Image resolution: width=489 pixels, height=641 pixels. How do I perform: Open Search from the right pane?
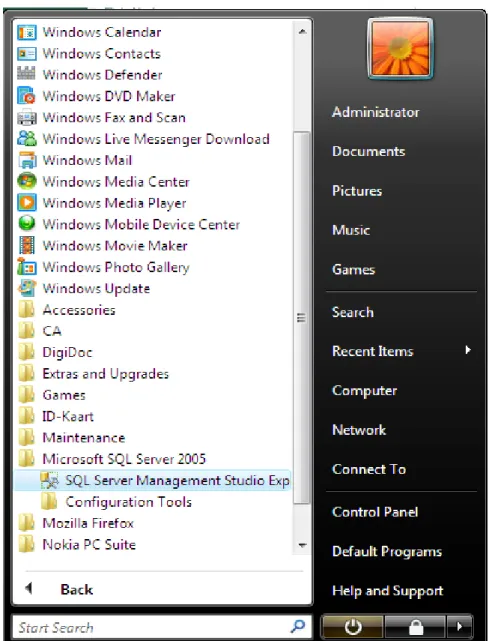click(352, 312)
